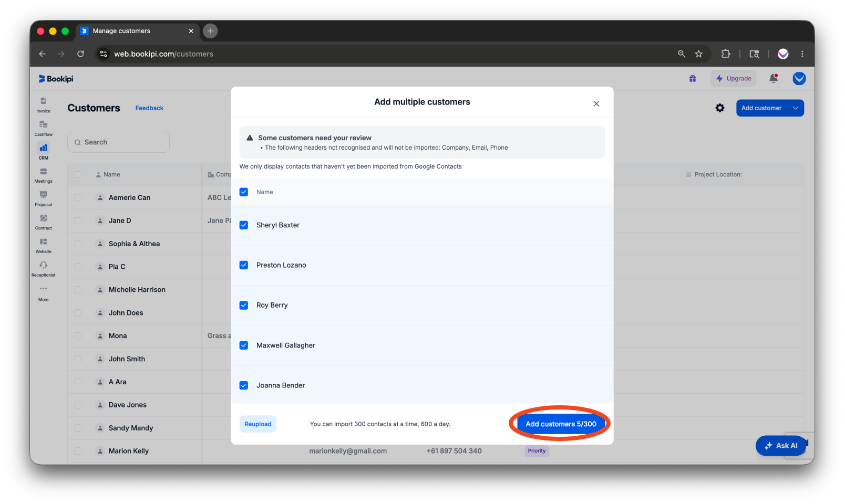Image resolution: width=845 pixels, height=504 pixels.
Task: Open the notifications bell
Action: click(x=773, y=79)
